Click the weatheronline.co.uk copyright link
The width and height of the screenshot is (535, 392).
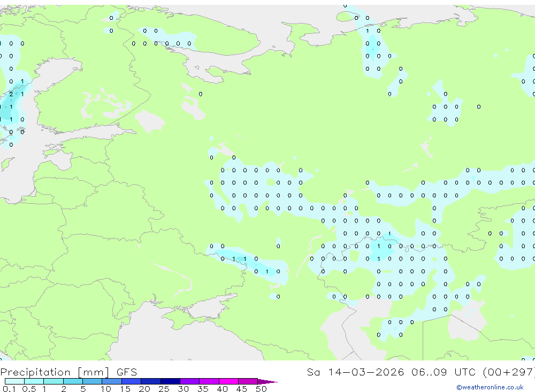pos(490,387)
